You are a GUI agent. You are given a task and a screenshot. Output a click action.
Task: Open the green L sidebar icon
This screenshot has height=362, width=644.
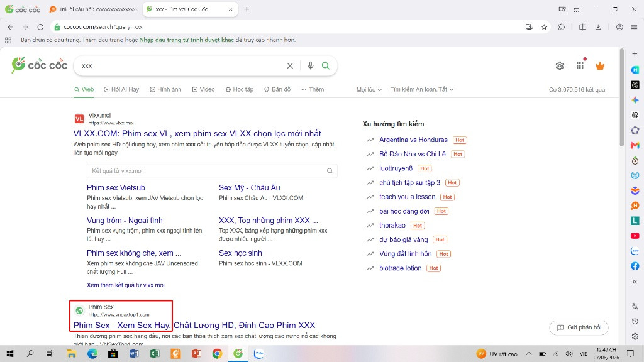[x=635, y=221]
